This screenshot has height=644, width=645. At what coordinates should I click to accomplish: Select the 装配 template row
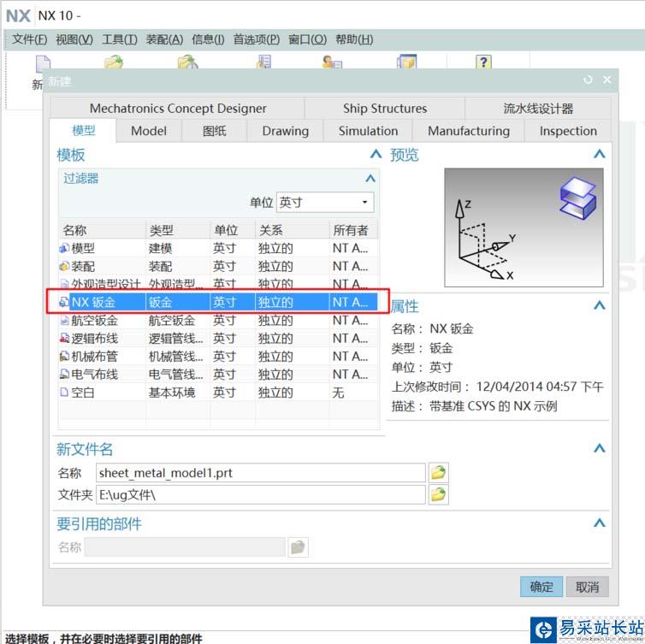(x=218, y=266)
